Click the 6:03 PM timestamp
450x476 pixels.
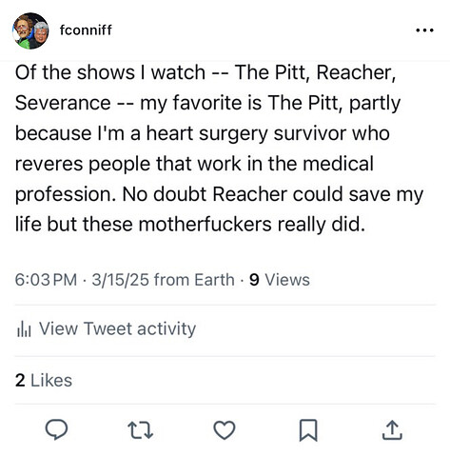tap(46, 280)
